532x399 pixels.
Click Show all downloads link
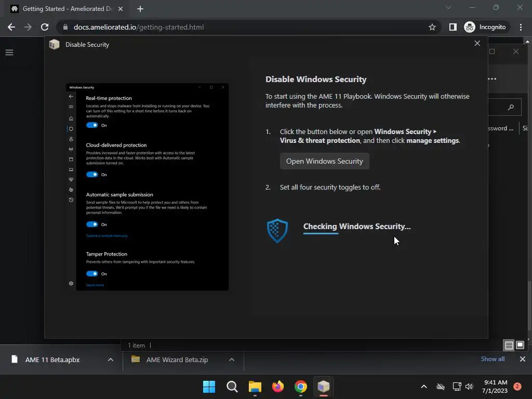(x=493, y=359)
